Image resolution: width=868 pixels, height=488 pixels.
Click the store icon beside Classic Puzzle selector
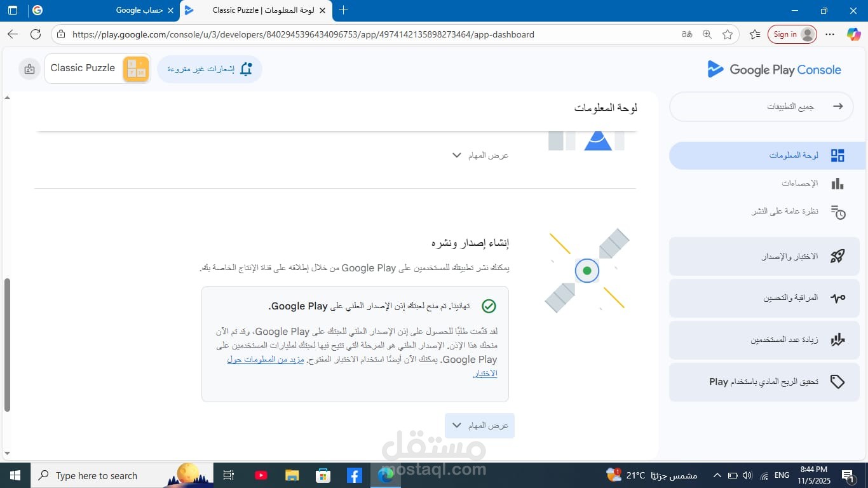tap(29, 69)
